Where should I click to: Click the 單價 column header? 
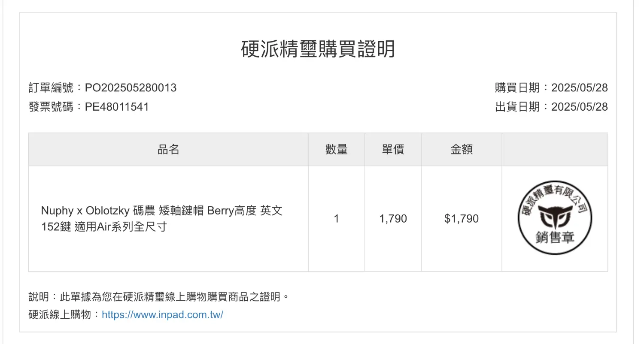pos(393,149)
